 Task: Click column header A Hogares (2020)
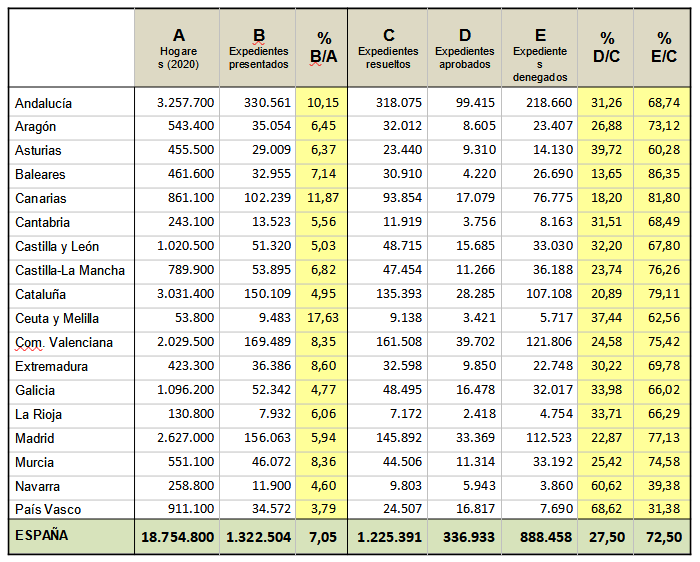pyautogui.click(x=178, y=48)
